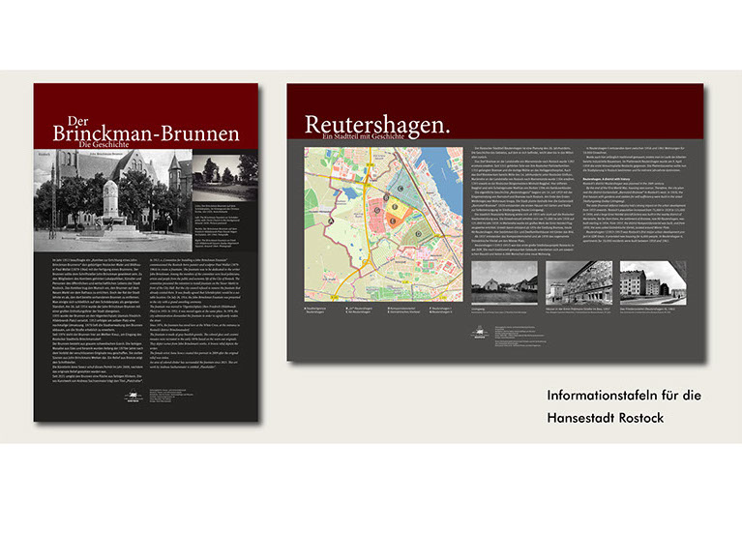This screenshot has height=560, width=742.
Task: Open the Friedensviertel 1961 photo
Action: (x=652, y=283)
